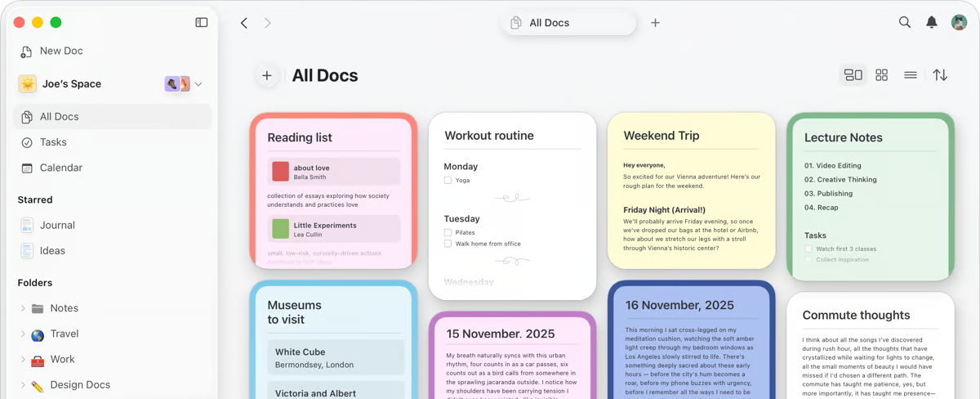
Task: Click the Work toolbox icon
Action: (x=38, y=360)
